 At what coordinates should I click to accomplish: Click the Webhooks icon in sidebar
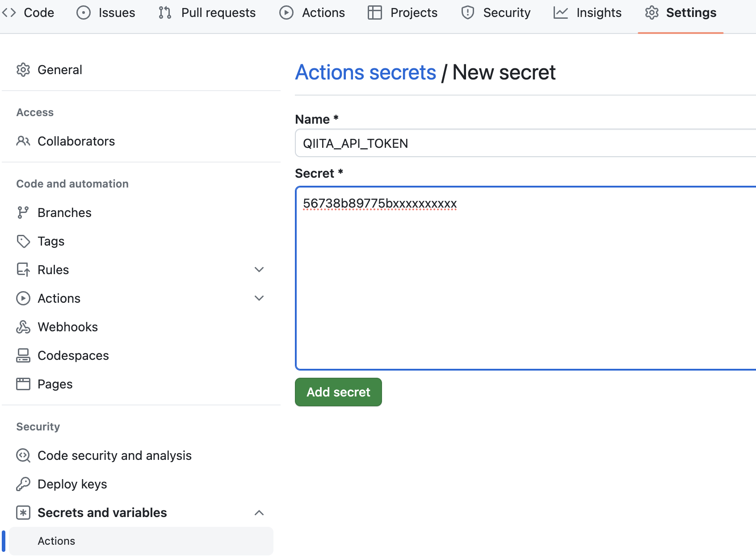click(23, 327)
